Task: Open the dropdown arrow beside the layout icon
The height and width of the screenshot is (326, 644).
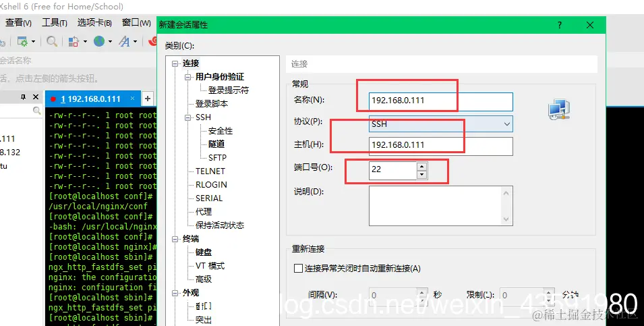Action: 85,42
